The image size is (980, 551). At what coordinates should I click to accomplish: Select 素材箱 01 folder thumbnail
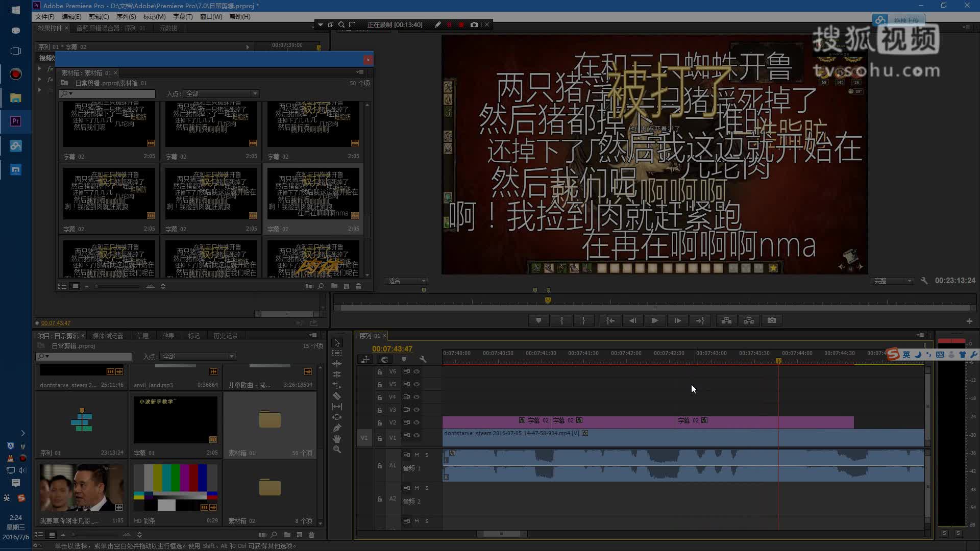tap(270, 419)
